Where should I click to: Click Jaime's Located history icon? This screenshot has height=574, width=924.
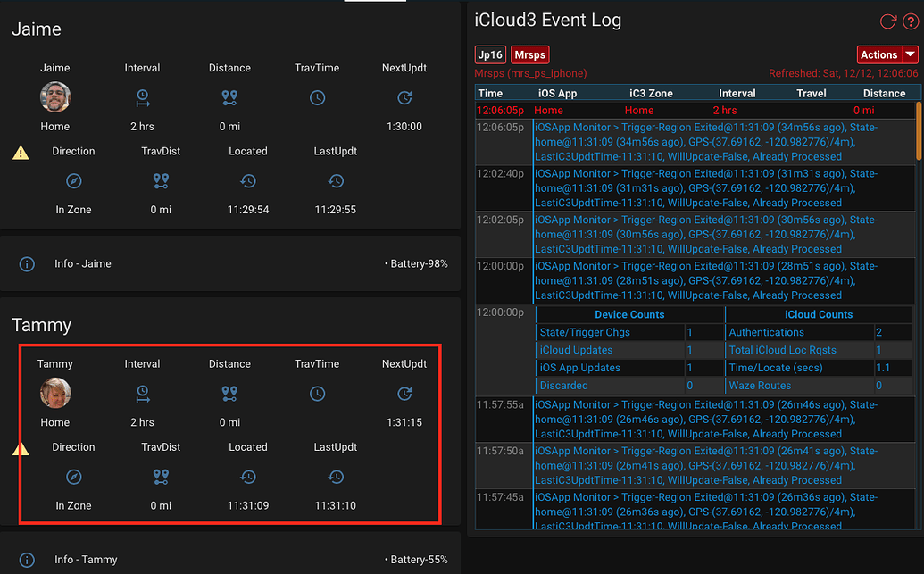click(x=247, y=180)
